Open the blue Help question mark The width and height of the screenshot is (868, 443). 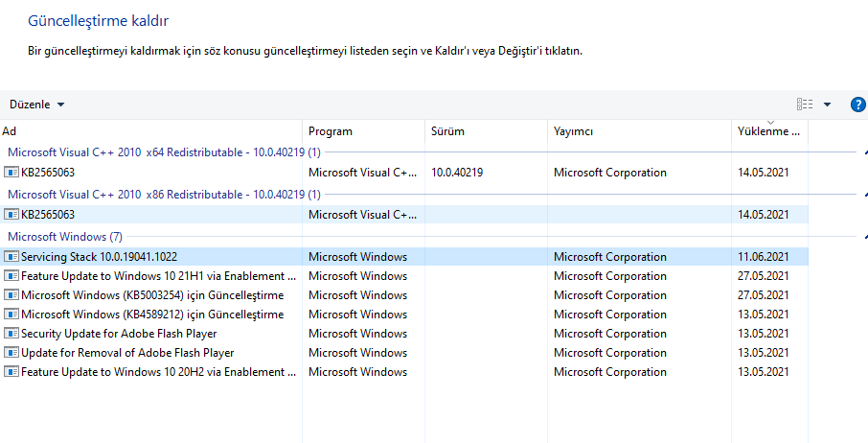point(857,105)
